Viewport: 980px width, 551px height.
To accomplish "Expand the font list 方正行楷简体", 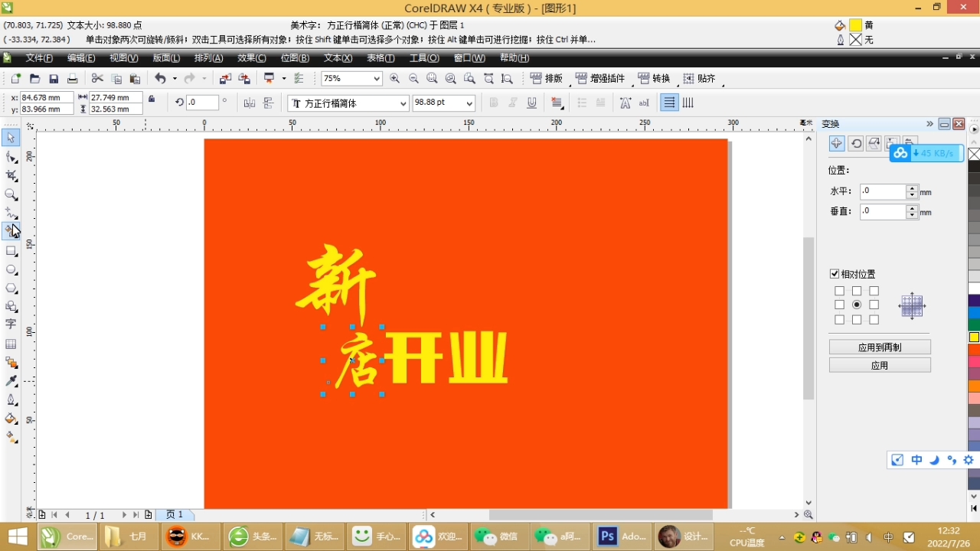I will 404,103.
